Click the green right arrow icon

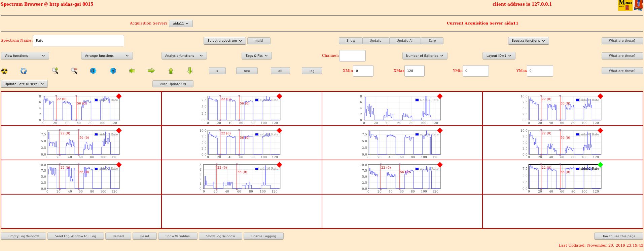(x=151, y=71)
